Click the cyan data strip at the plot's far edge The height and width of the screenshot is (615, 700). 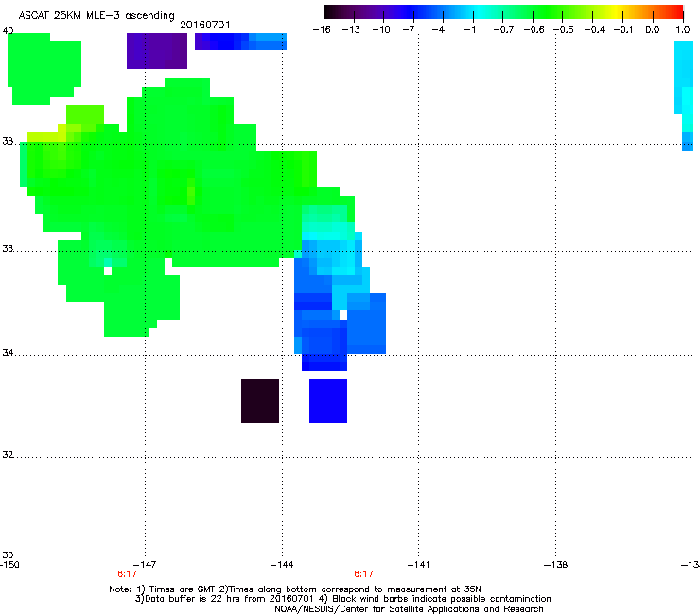(684, 96)
